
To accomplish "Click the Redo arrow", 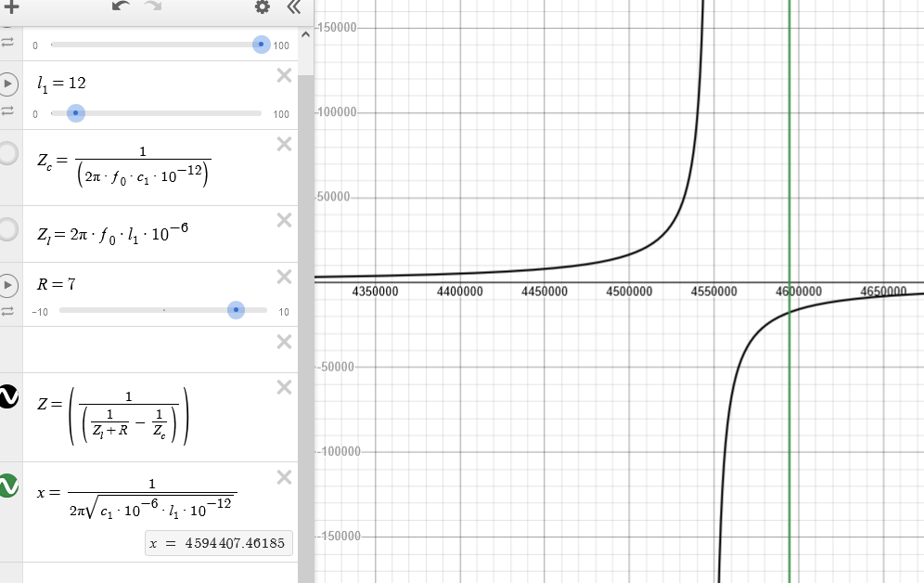I will (152, 7).
